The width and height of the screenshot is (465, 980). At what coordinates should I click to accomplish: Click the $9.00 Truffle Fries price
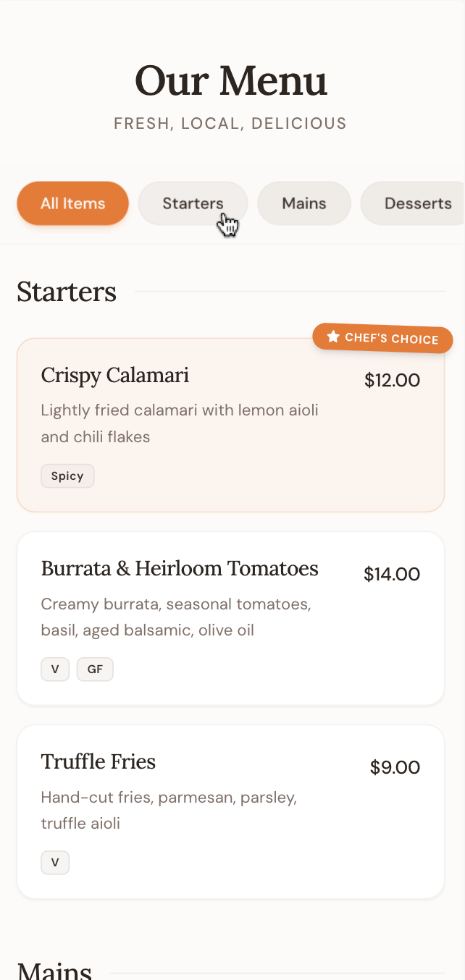[x=395, y=767]
